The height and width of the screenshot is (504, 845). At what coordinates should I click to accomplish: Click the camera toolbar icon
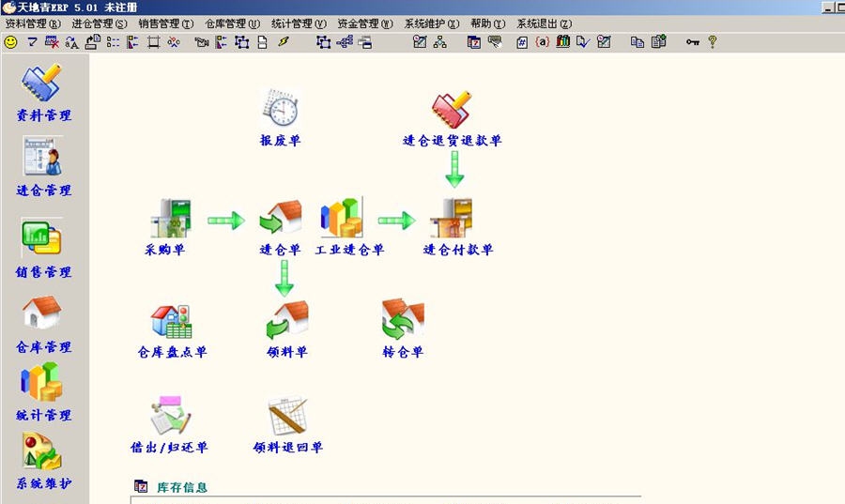tap(202, 42)
